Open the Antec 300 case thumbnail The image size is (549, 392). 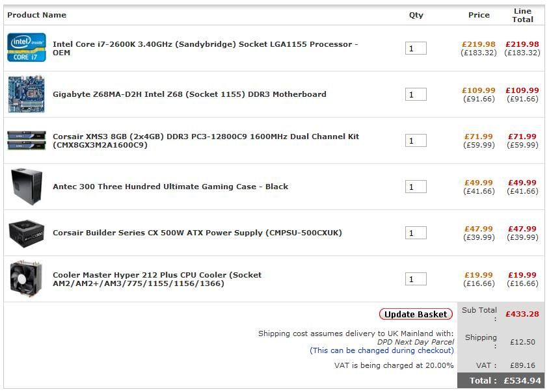pos(27,187)
